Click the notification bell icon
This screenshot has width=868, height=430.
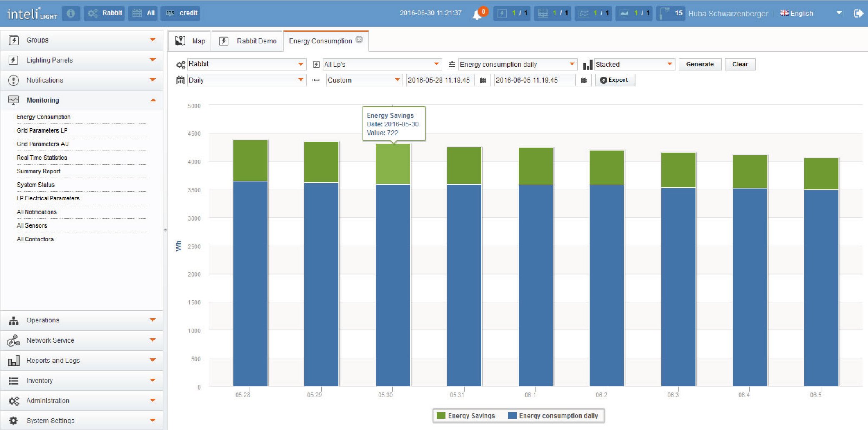tap(478, 15)
